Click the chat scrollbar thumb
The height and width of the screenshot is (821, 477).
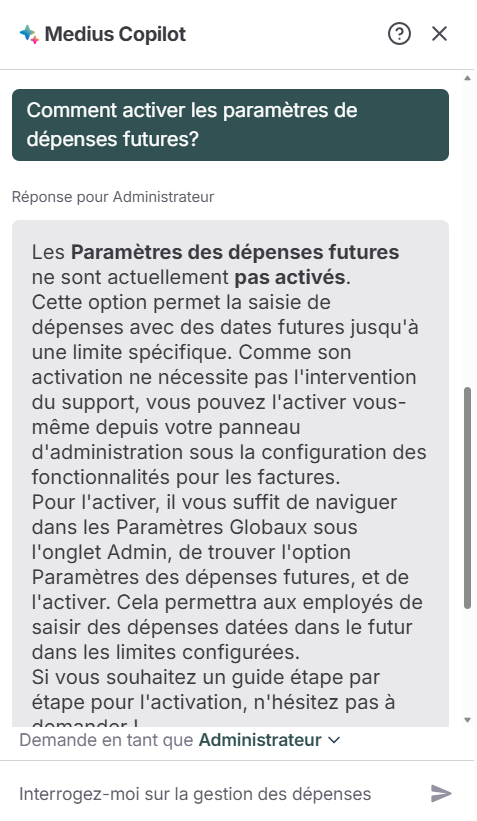(468, 497)
